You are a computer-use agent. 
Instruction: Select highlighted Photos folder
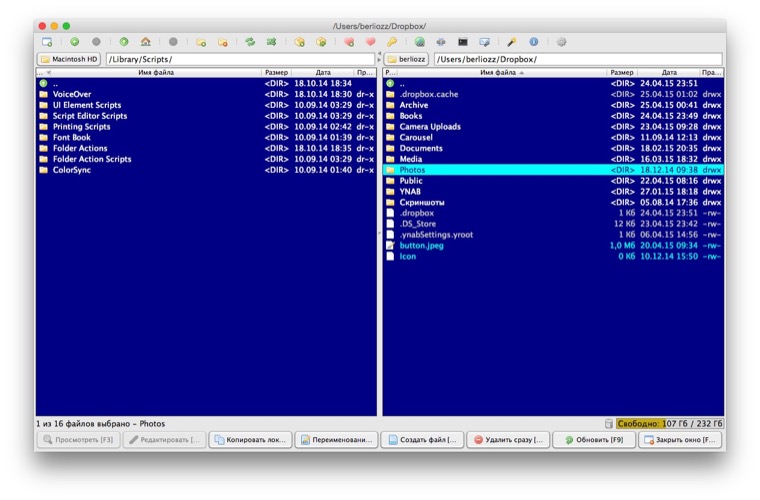click(553, 170)
